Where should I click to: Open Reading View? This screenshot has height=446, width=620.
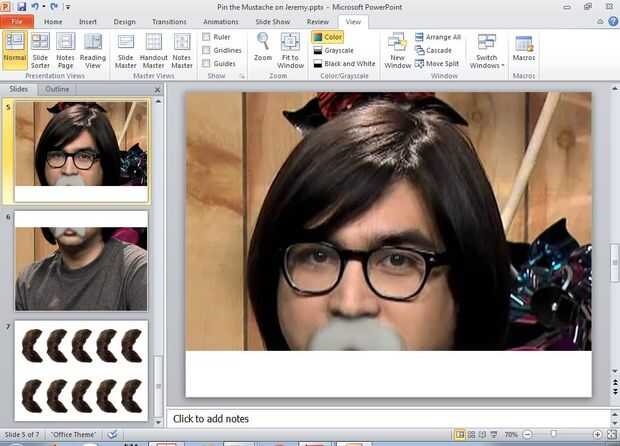[x=93, y=52]
